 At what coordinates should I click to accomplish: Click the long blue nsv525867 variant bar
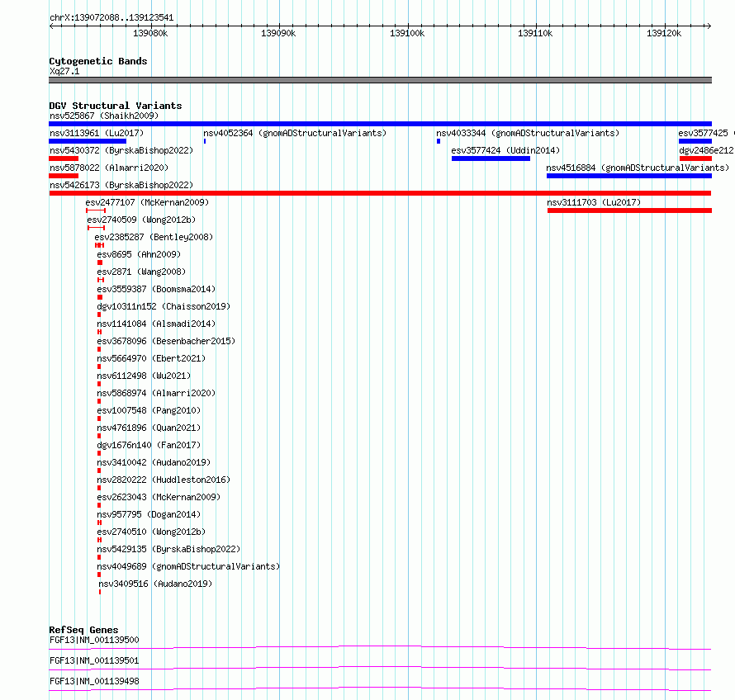[380, 124]
